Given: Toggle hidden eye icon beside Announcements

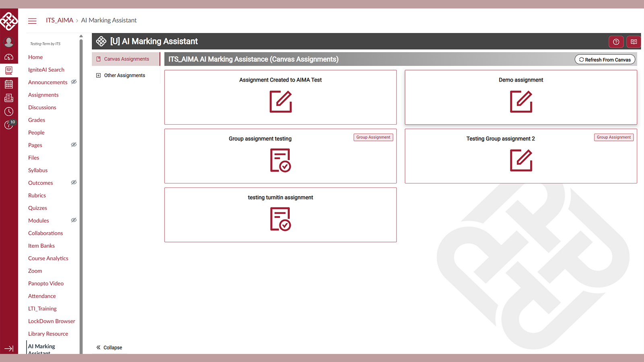Looking at the screenshot, I should click(x=74, y=82).
